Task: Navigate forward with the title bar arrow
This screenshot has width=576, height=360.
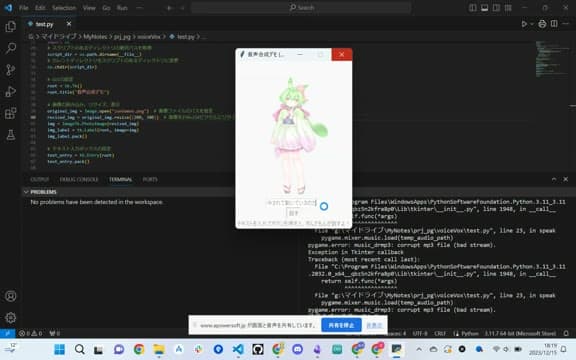Action: pyautogui.click(x=182, y=8)
